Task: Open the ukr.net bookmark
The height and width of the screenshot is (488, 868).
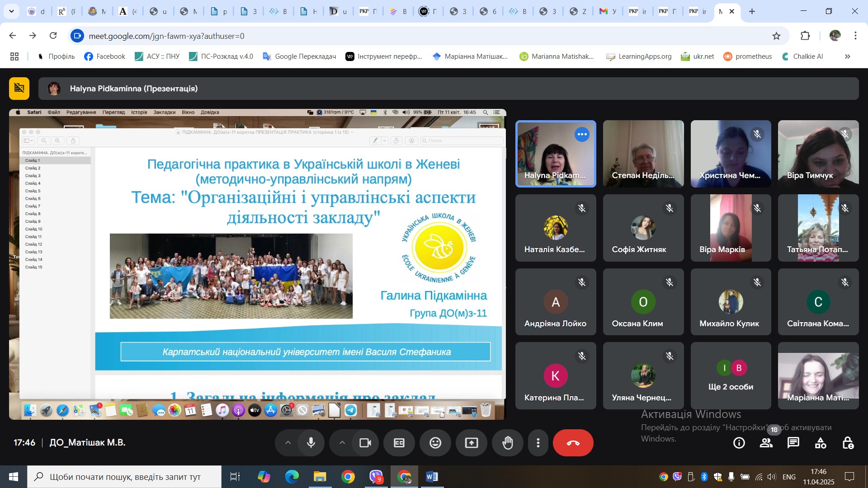Action: (698, 56)
